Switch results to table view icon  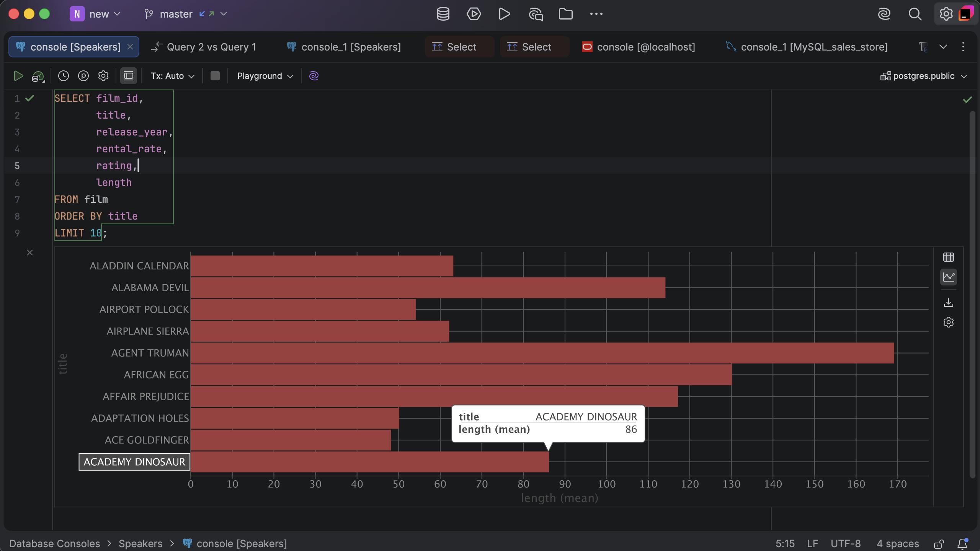pos(949,257)
